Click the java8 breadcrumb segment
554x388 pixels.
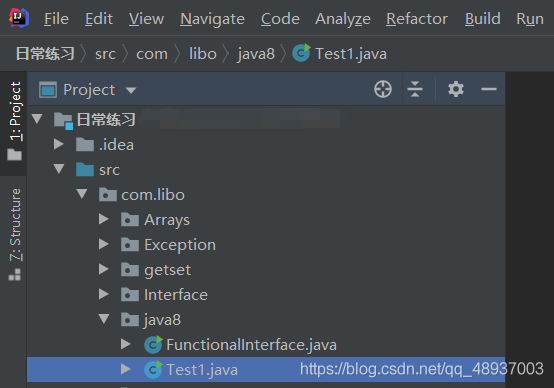(x=256, y=54)
